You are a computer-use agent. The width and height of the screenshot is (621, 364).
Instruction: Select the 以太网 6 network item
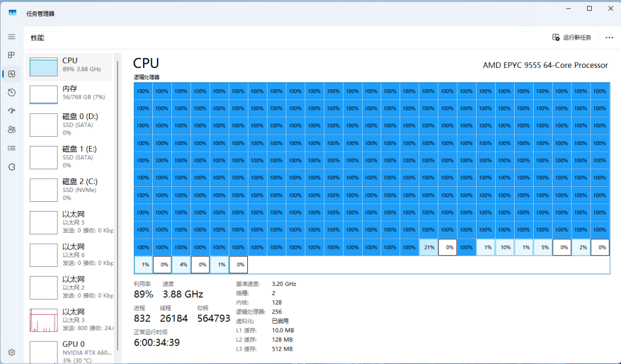tap(69, 254)
